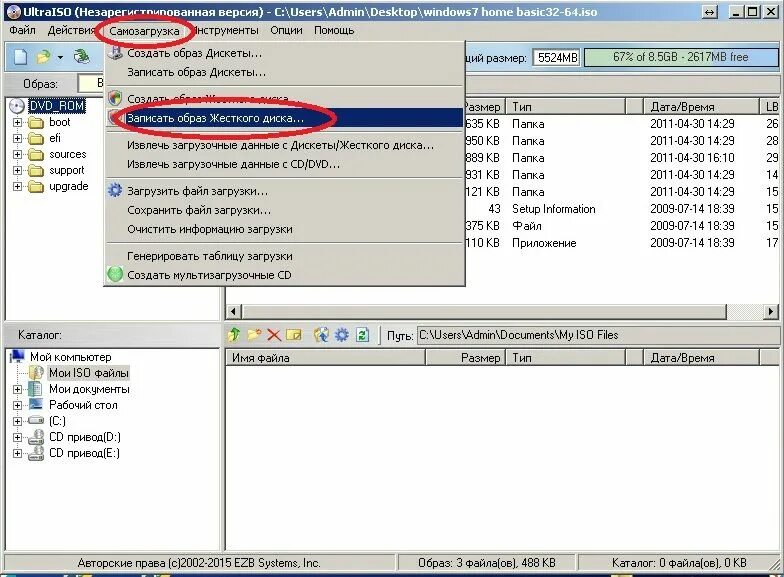The height and width of the screenshot is (577, 784).
Task: Click the add files icon in the catalog toolbar
Action: click(x=321, y=334)
